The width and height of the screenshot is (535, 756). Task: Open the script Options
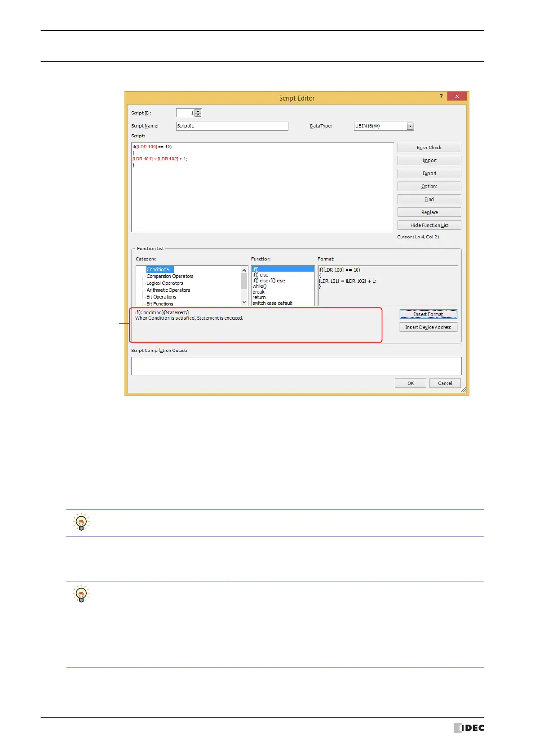(429, 187)
